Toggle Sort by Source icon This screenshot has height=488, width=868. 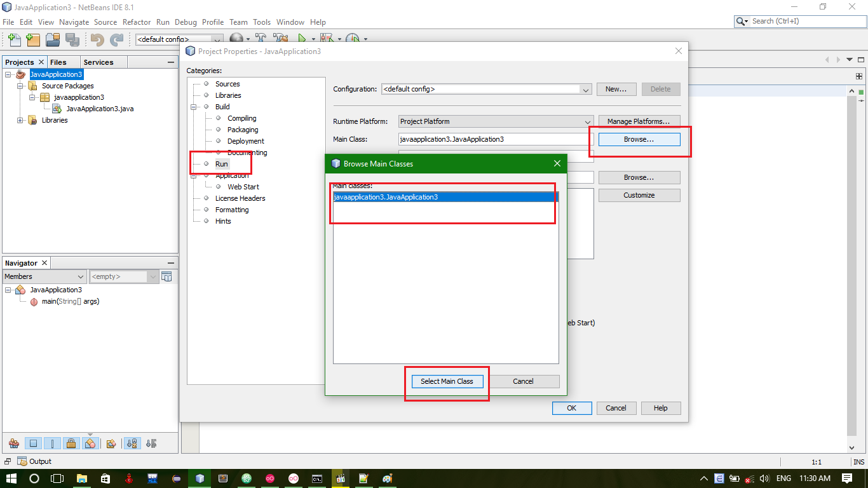tap(151, 444)
